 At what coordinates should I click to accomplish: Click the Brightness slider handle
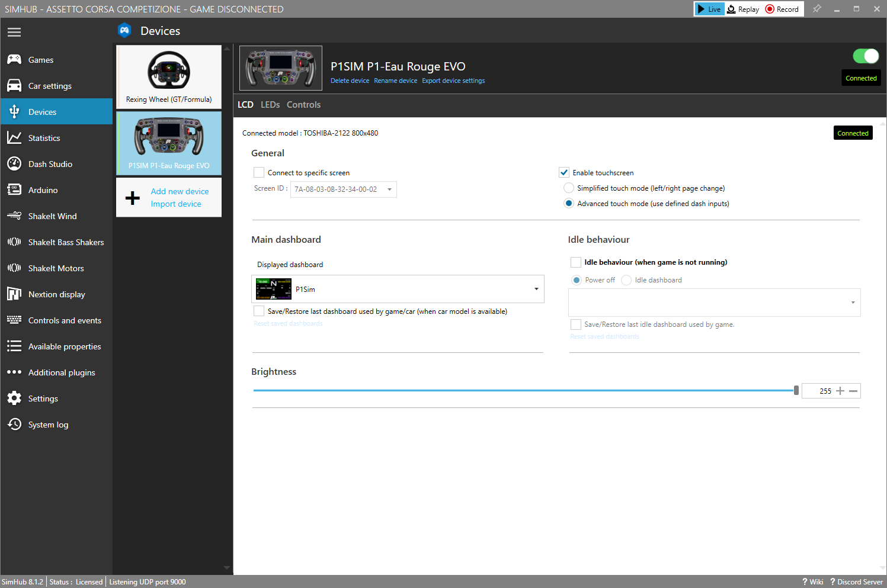796,390
